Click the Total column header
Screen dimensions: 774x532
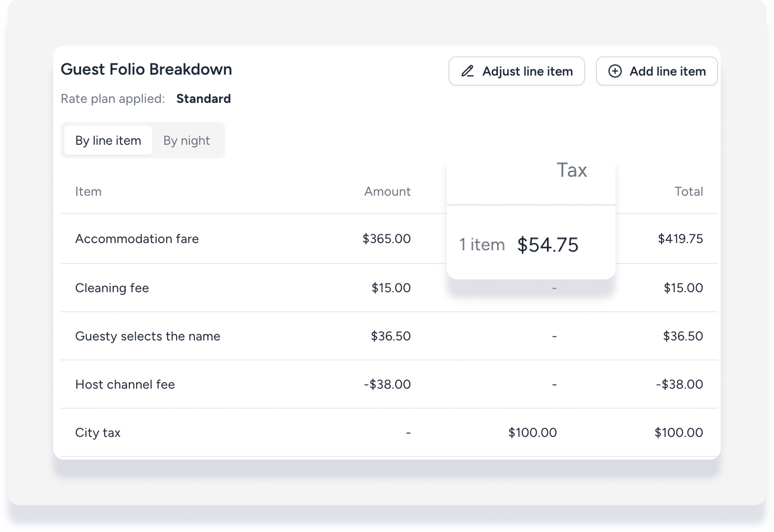[x=689, y=192]
